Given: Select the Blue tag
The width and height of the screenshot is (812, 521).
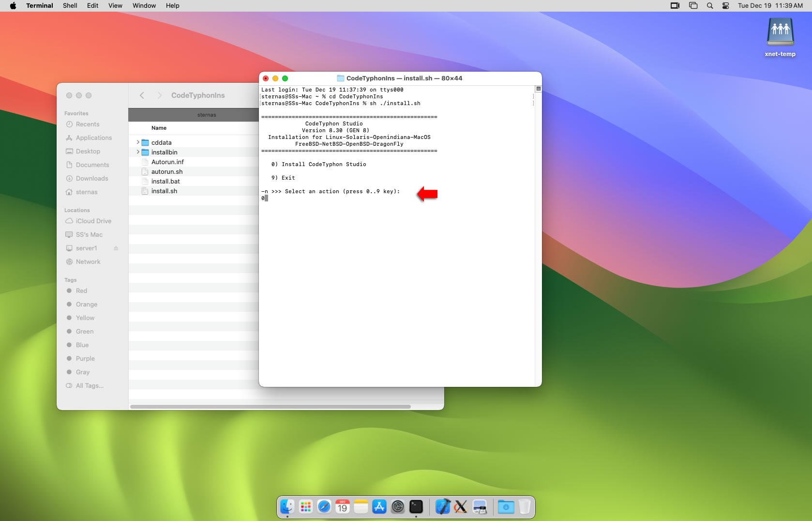Looking at the screenshot, I should pos(82,345).
